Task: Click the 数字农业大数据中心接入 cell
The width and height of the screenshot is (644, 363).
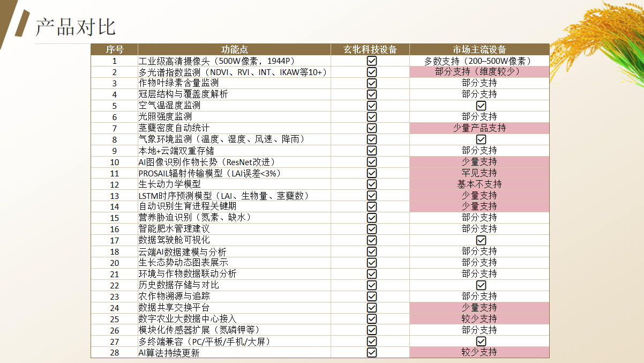Action: pyautogui.click(x=234, y=318)
